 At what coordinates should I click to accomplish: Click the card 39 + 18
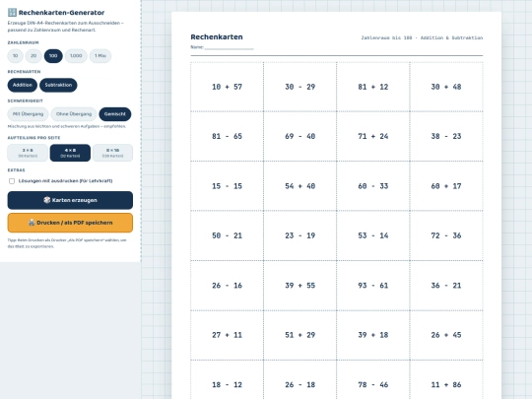click(373, 335)
